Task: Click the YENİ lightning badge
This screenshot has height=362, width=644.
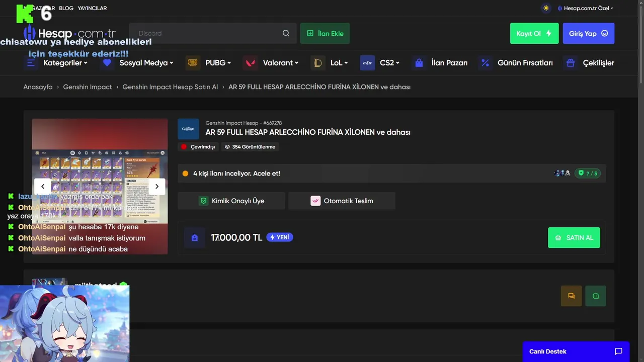Action: pyautogui.click(x=280, y=237)
